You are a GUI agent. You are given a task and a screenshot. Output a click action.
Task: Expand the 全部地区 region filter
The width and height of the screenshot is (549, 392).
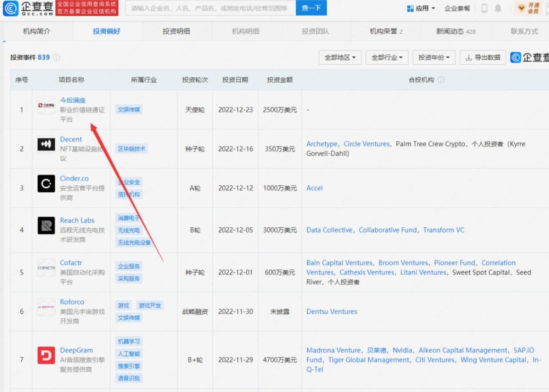(340, 58)
